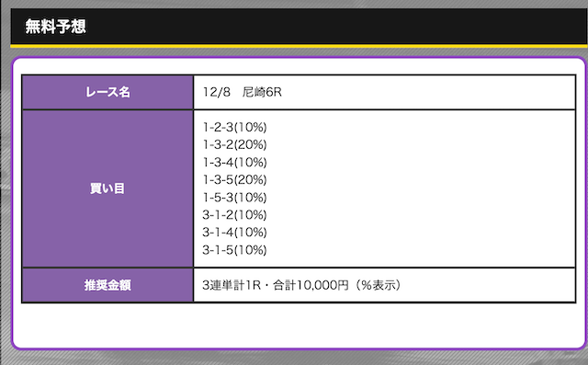Click the race name 12/8 尼崎6R
This screenshot has width=588, height=365.
243,92
